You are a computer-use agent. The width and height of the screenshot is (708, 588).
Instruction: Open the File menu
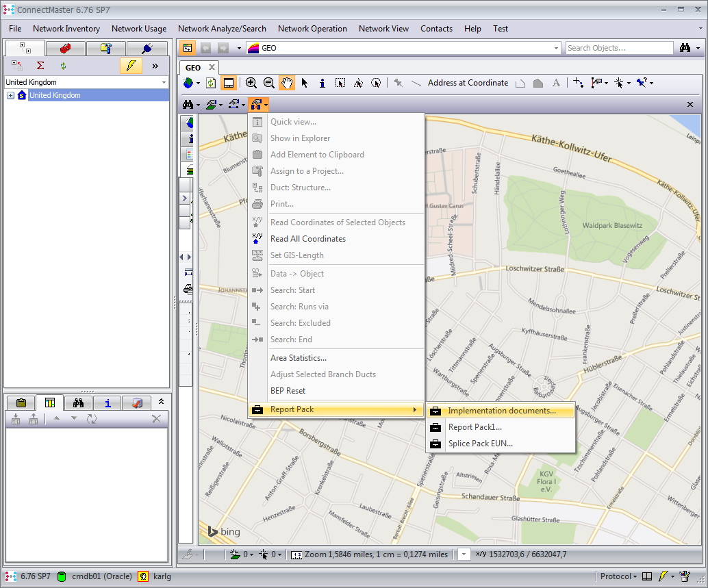click(x=15, y=29)
